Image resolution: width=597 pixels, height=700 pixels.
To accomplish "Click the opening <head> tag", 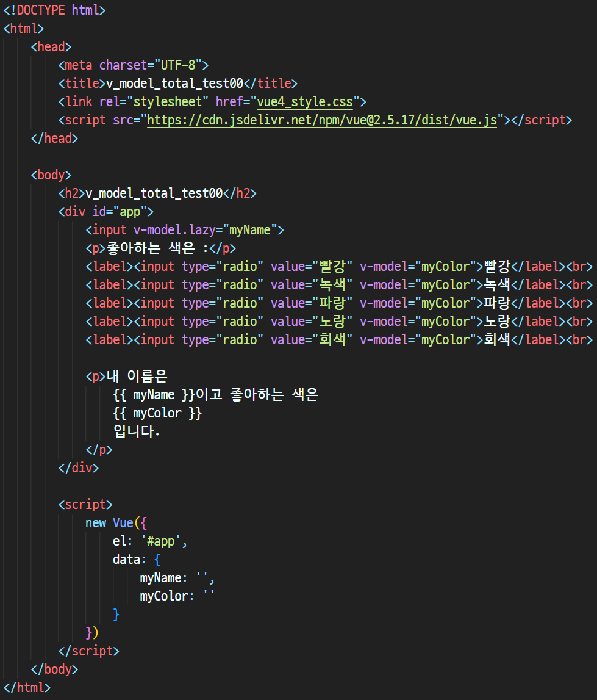I will pos(51,47).
